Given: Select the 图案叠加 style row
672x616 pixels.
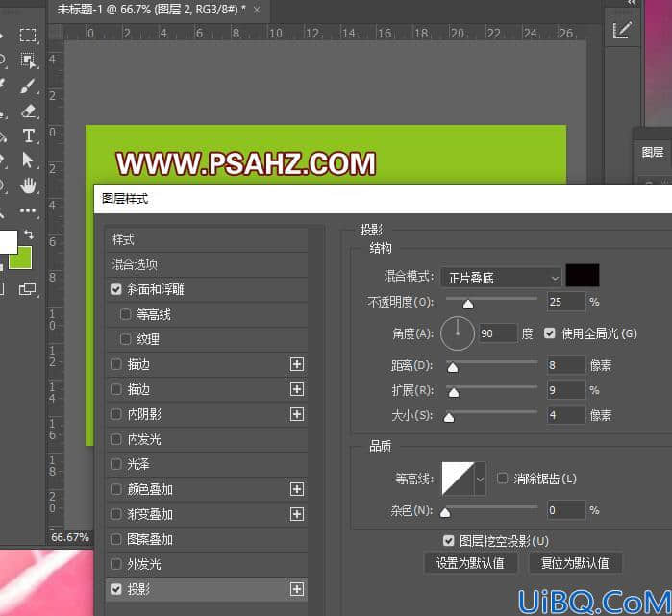Looking at the screenshot, I should 207,539.
